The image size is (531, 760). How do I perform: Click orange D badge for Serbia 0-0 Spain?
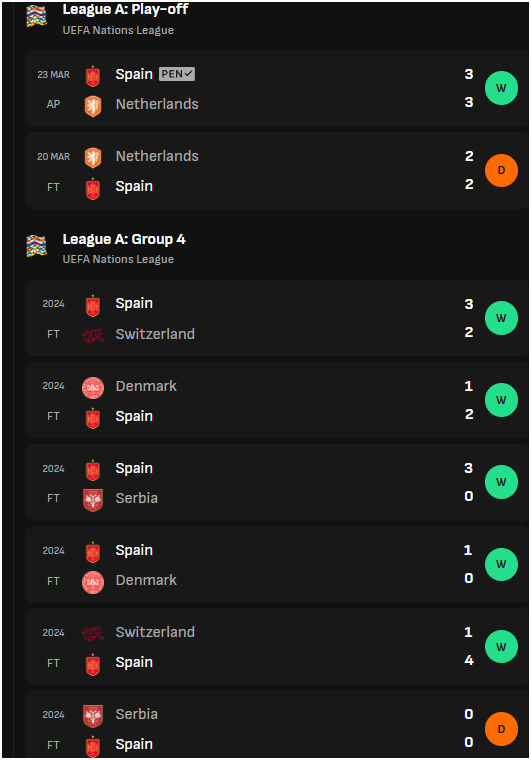pyautogui.click(x=501, y=729)
